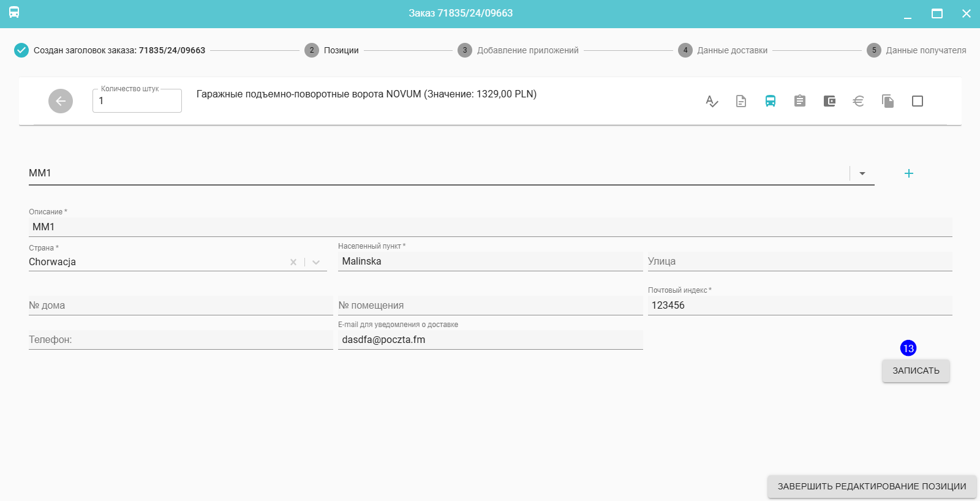Click the euro currency icon

(x=858, y=101)
